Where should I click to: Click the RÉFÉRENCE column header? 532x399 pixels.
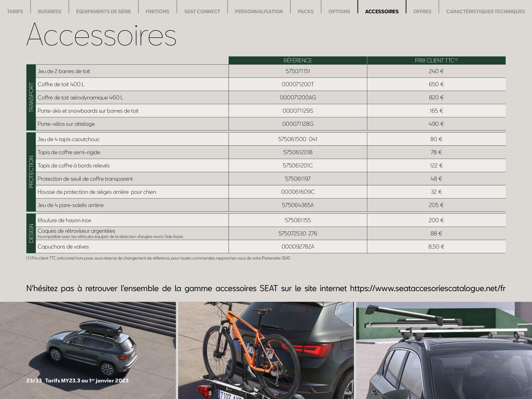[298, 60]
